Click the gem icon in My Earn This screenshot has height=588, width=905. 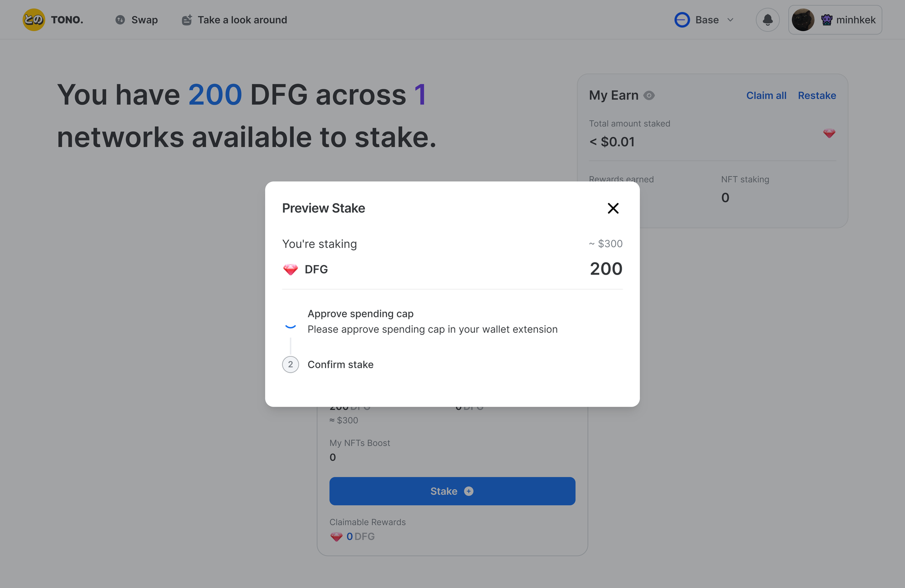(x=829, y=133)
